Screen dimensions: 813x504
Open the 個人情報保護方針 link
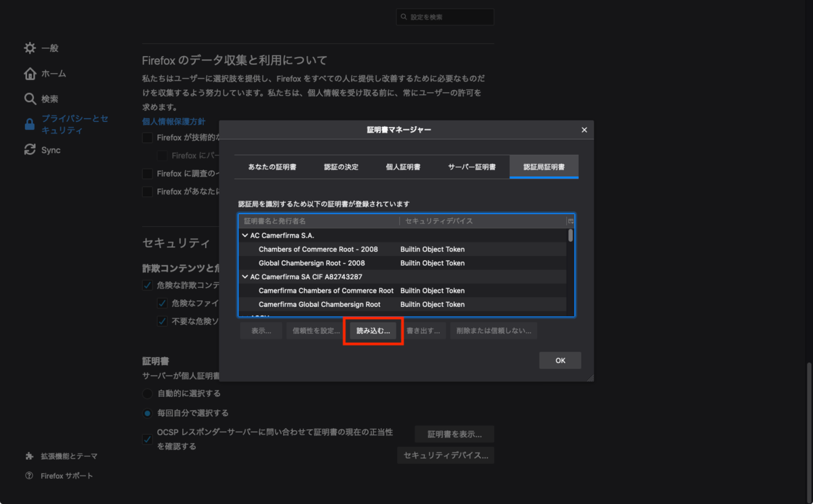coord(173,122)
